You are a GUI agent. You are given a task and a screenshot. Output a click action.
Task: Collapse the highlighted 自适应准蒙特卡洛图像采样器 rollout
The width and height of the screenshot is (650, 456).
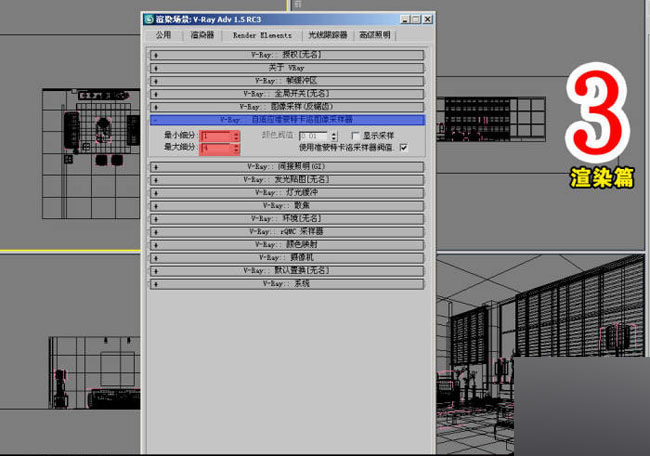pos(287,120)
